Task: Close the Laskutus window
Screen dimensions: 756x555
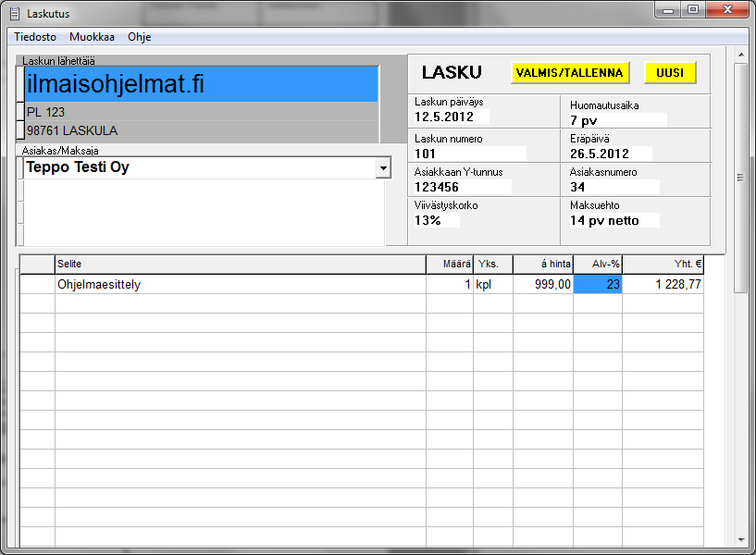Action: click(727, 9)
